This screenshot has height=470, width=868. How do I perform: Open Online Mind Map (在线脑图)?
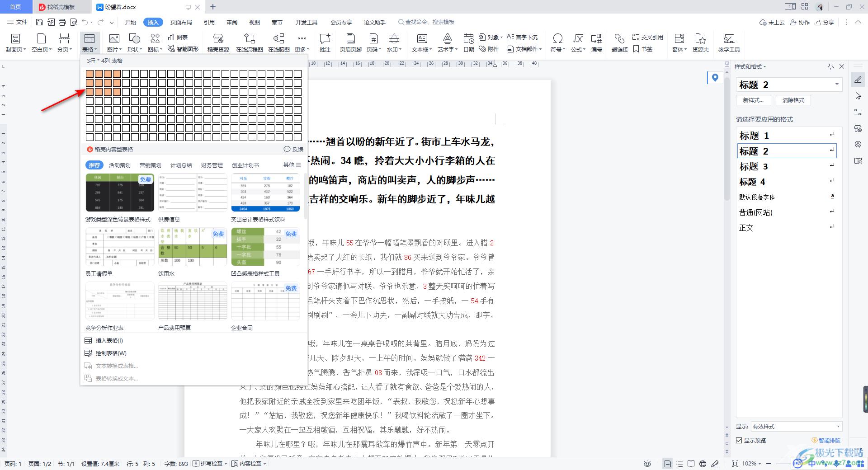click(x=279, y=42)
